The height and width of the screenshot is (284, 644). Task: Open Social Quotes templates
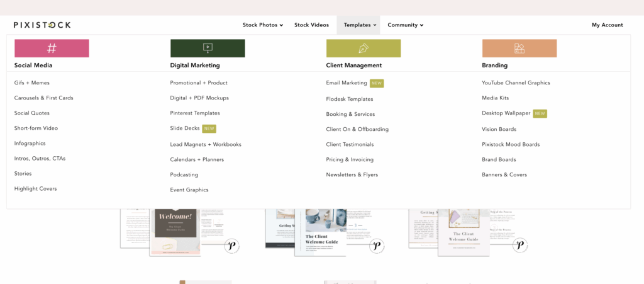pyautogui.click(x=31, y=113)
